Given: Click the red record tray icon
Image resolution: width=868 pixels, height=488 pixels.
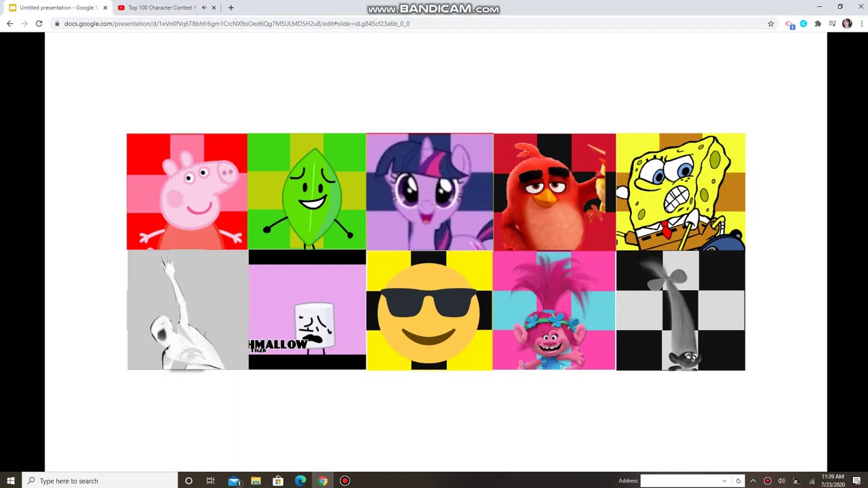Looking at the screenshot, I should point(768,481).
